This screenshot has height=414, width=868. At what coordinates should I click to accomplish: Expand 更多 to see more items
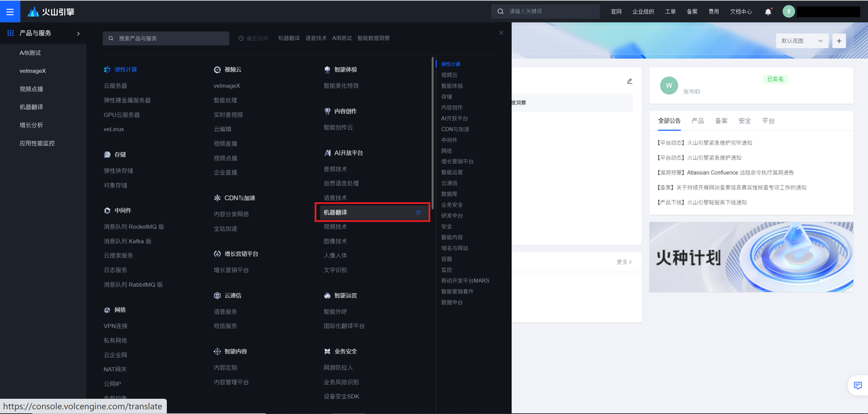pos(624,262)
